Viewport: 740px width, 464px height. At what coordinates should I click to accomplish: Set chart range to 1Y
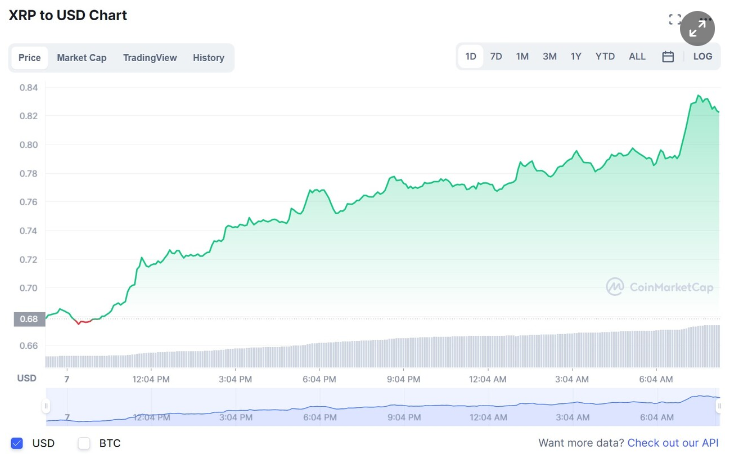point(576,57)
